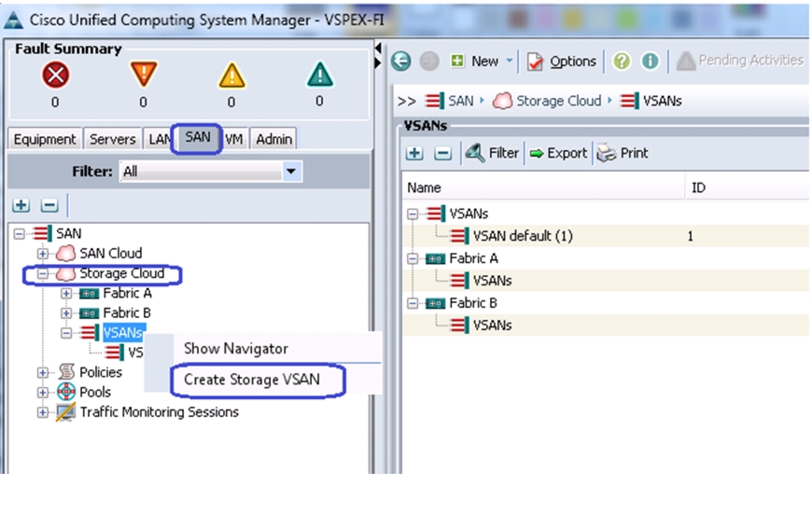Screen dimensions: 812x513
Task: Go back with the green arrow button
Action: (400, 61)
